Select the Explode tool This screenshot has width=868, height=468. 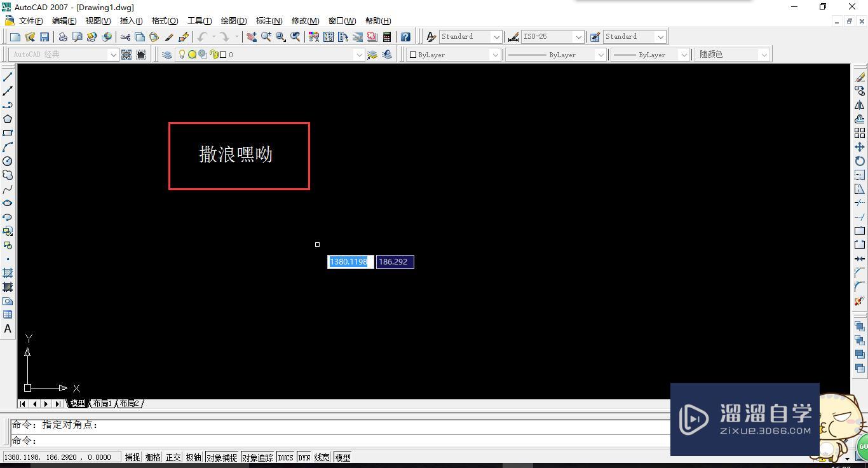[860, 301]
